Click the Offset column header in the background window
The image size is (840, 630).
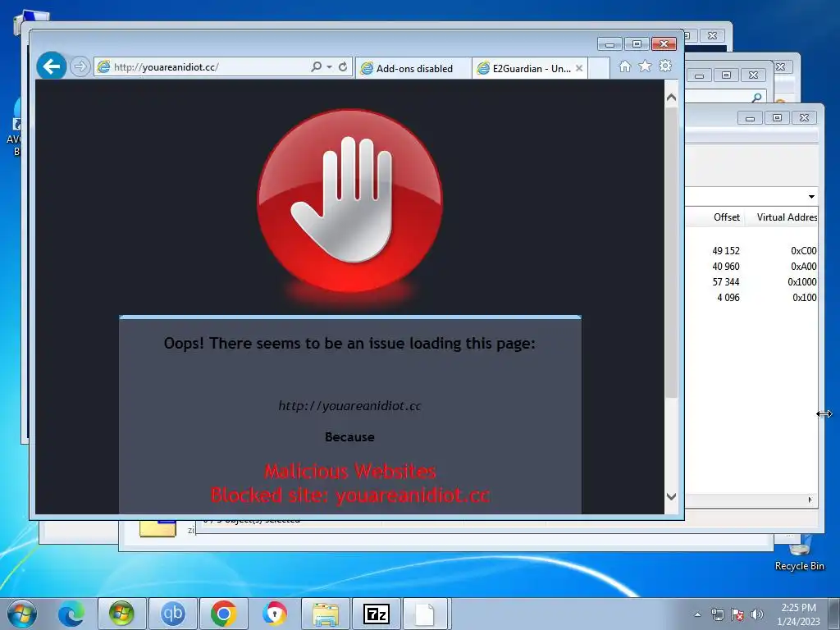[x=727, y=217]
